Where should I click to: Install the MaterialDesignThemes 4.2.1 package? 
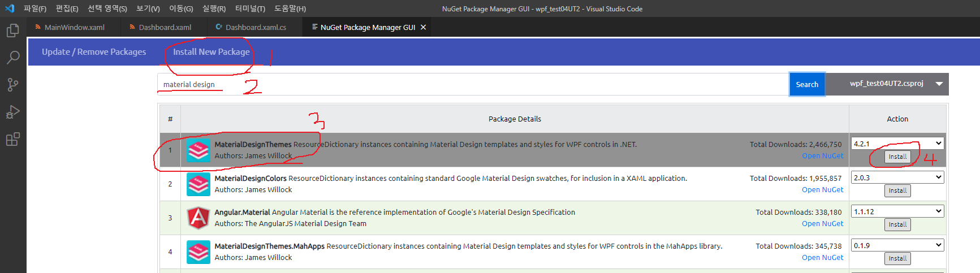(897, 157)
